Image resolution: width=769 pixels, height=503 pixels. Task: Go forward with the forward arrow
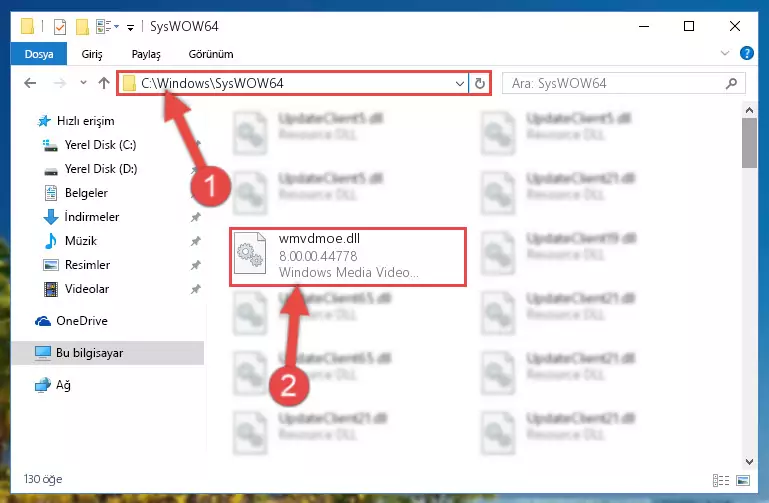pos(59,83)
